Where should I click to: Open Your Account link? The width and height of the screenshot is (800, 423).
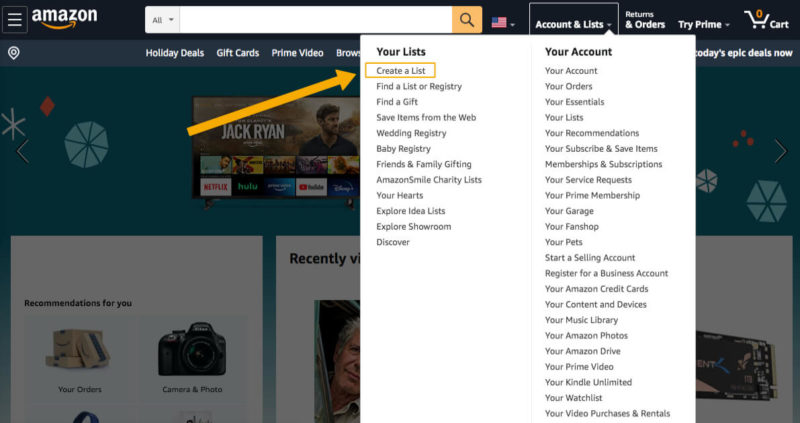pos(571,71)
